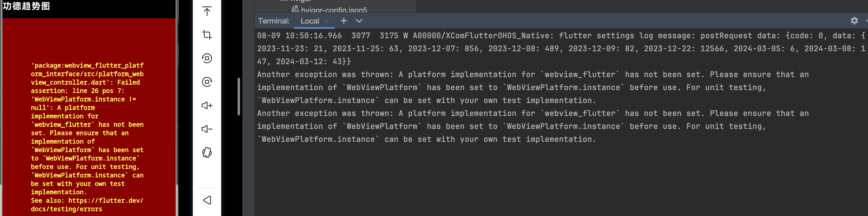
Task: Rotate the emulator screen clockwise
Action: point(207,82)
